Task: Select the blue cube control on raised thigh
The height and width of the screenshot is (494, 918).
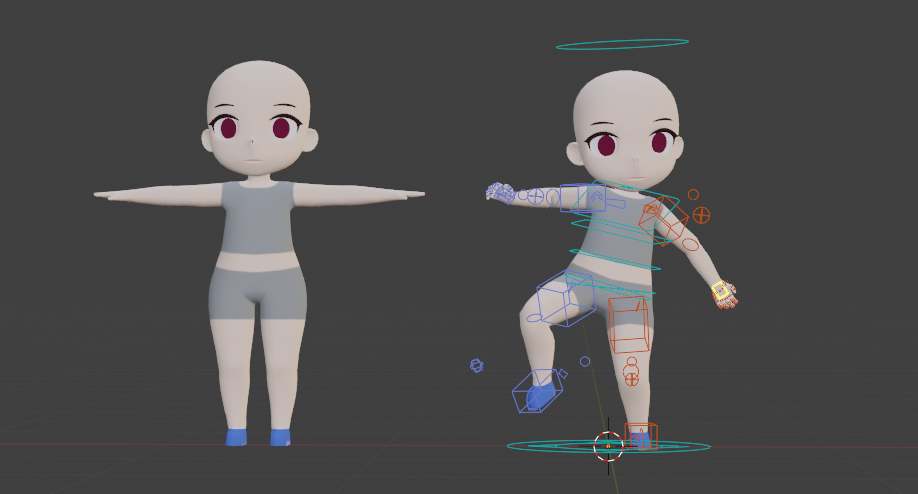Action: [566, 298]
